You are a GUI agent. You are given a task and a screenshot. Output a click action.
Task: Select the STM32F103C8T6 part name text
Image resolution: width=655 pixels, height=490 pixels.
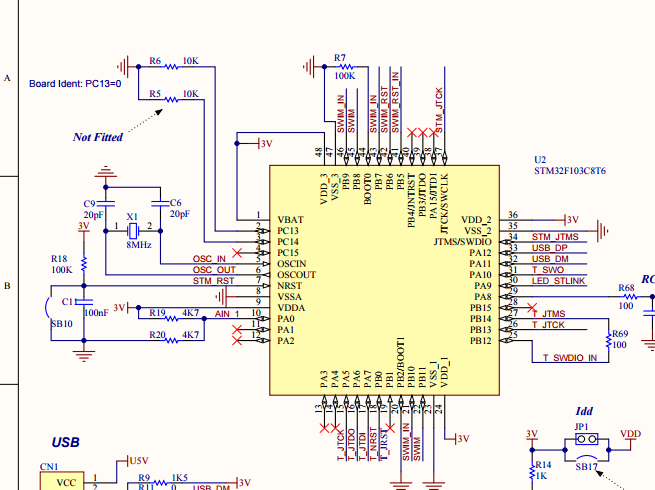[x=570, y=171]
